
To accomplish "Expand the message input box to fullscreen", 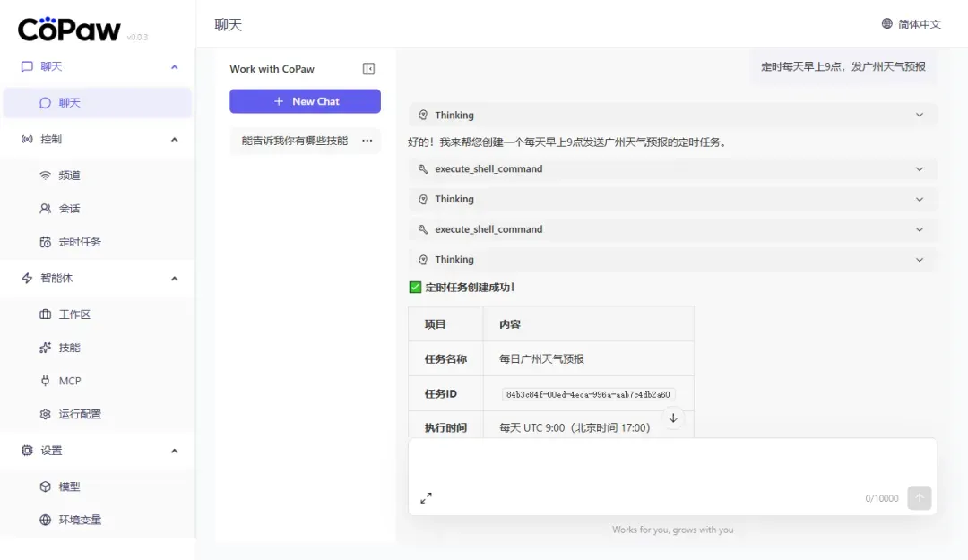I will point(426,498).
